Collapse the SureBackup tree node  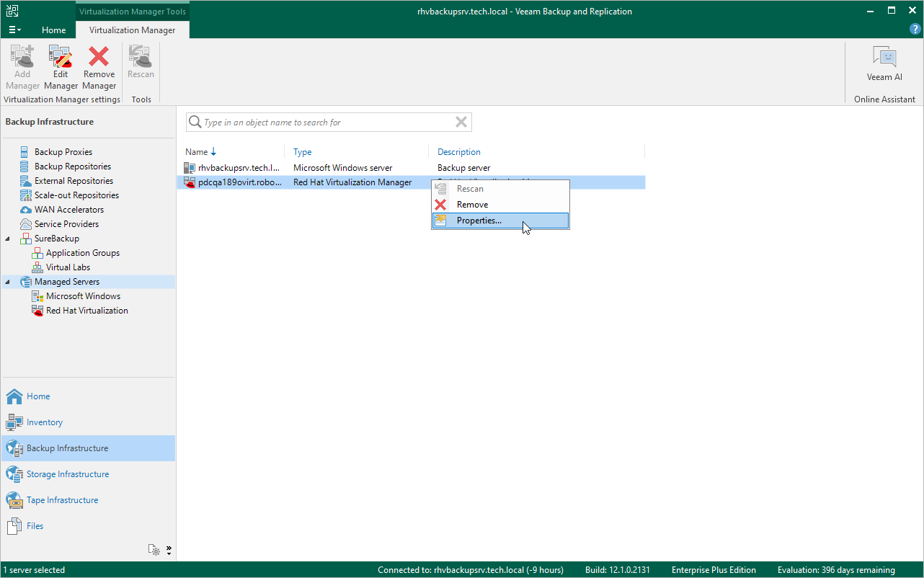9,239
